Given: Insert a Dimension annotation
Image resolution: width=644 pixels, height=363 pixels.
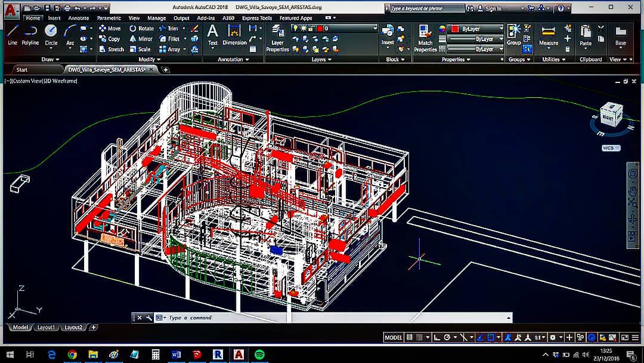Looking at the screenshot, I should pos(234,35).
